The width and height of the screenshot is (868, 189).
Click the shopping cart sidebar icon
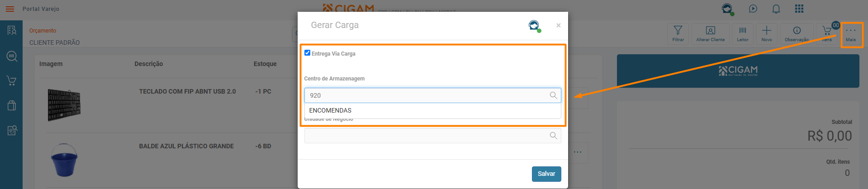[11, 81]
